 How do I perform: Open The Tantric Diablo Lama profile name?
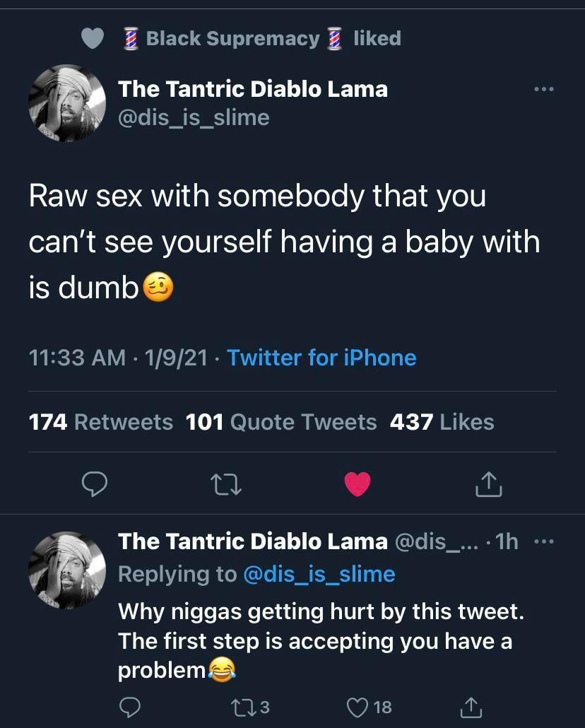tap(253, 89)
